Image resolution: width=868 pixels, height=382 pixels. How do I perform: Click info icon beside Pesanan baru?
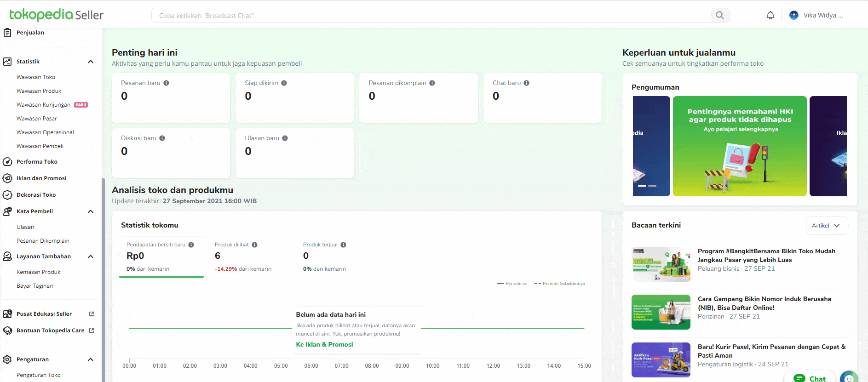pyautogui.click(x=167, y=83)
